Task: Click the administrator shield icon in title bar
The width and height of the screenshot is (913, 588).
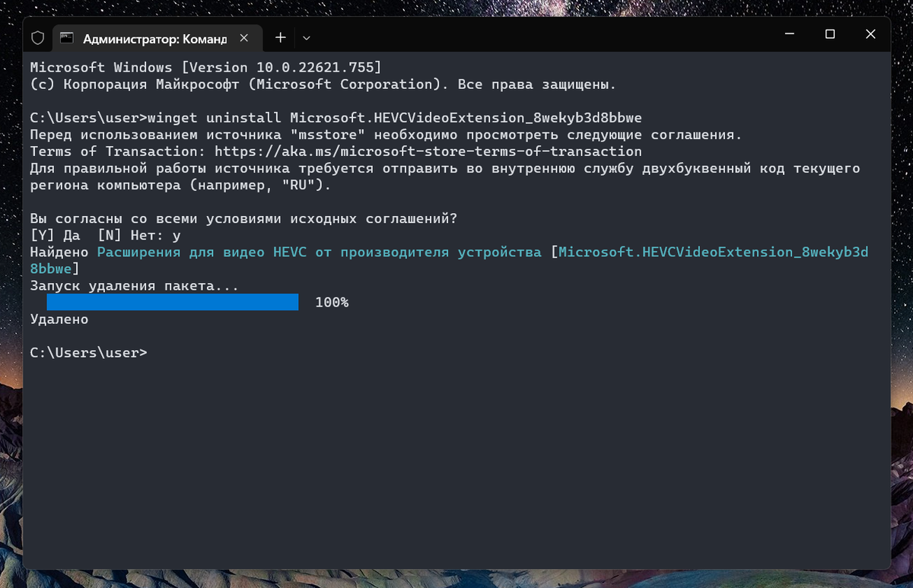Action: 37,37
